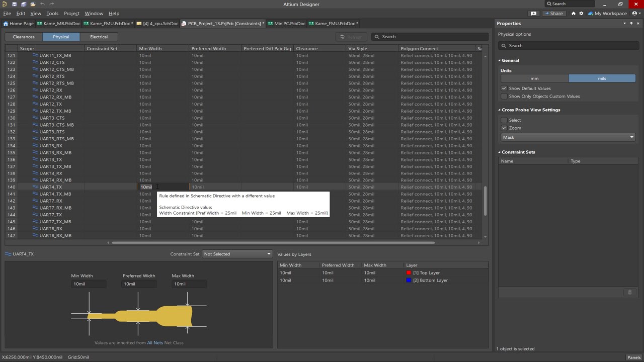Enable Show Only Objects Custom Values
The image size is (644, 362).
[x=504, y=97]
